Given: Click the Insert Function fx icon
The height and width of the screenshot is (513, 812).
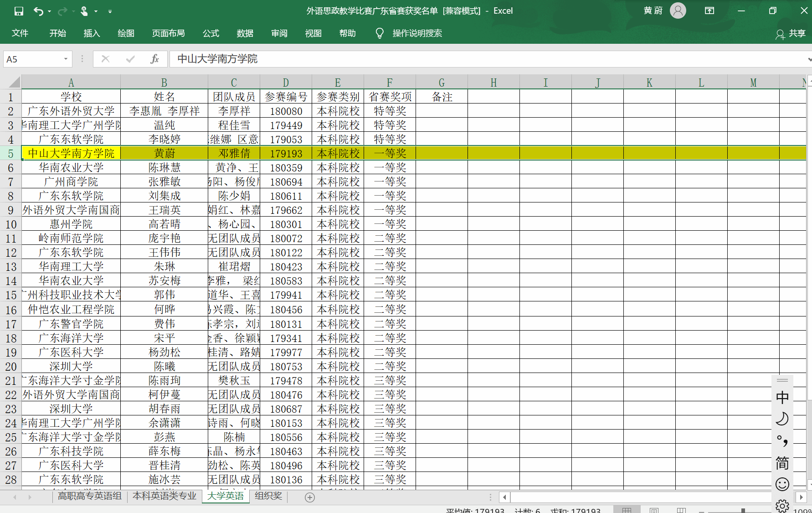Looking at the screenshot, I should click(154, 59).
